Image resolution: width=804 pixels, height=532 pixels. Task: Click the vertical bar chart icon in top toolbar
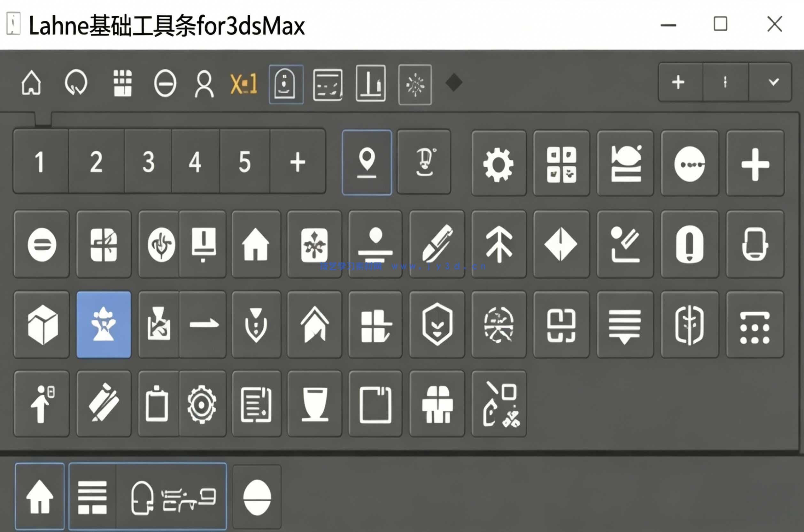click(371, 83)
